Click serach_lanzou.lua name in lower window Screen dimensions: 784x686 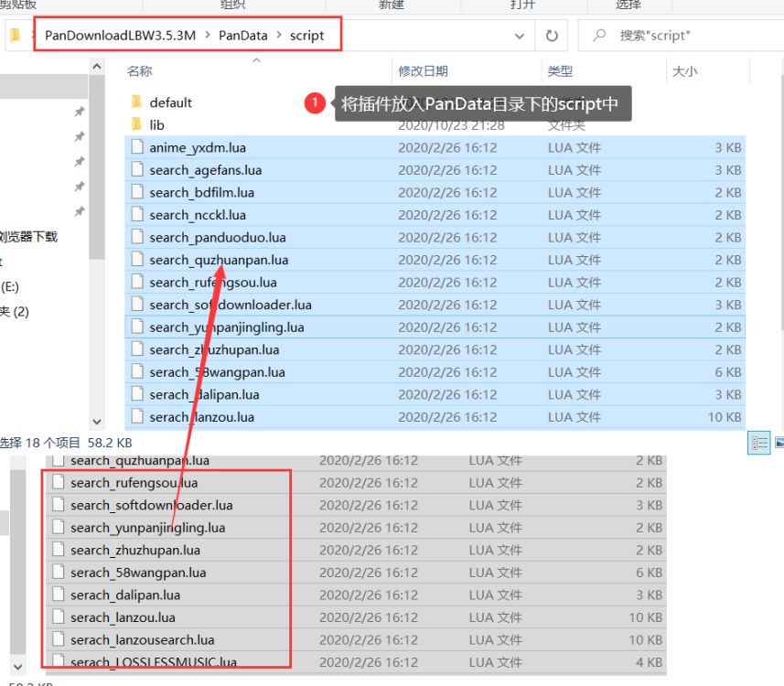pyautogui.click(x=123, y=617)
